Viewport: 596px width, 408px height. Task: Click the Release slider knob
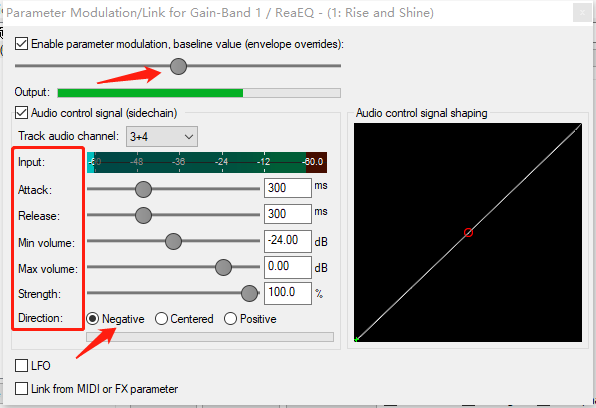click(x=143, y=215)
